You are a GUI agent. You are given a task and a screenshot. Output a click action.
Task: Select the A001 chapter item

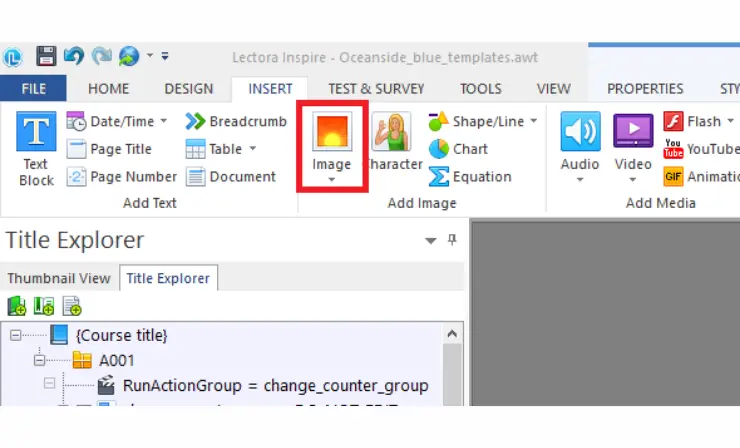[x=117, y=361]
